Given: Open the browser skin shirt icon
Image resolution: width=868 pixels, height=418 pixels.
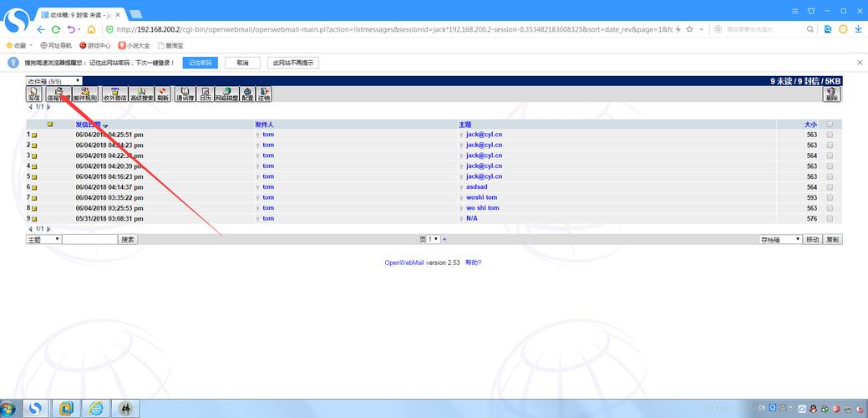Looking at the screenshot, I should pyautogui.click(x=811, y=11).
